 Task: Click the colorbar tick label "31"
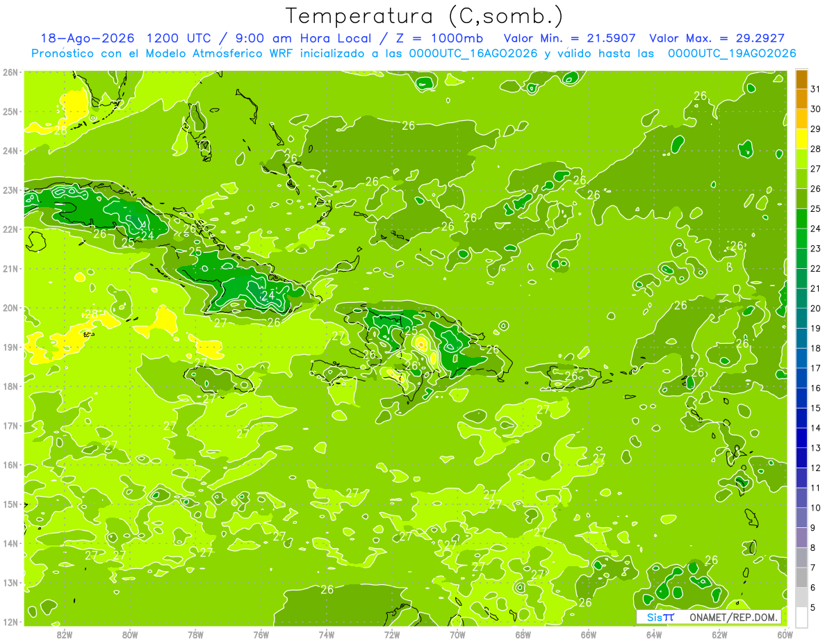coord(816,89)
